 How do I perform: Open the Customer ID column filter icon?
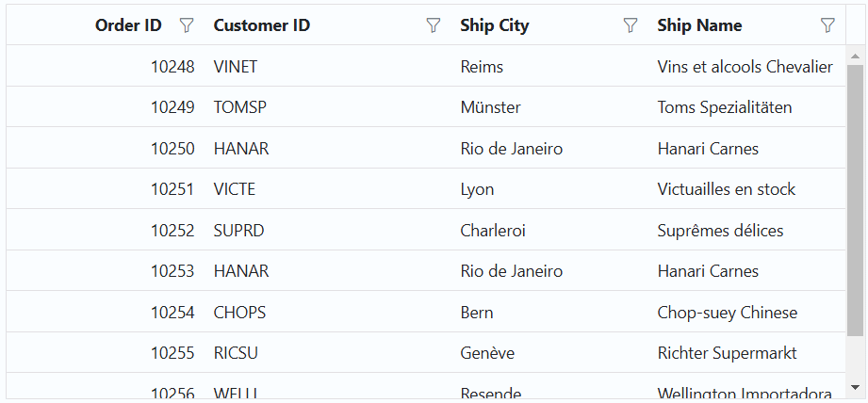[x=434, y=25]
